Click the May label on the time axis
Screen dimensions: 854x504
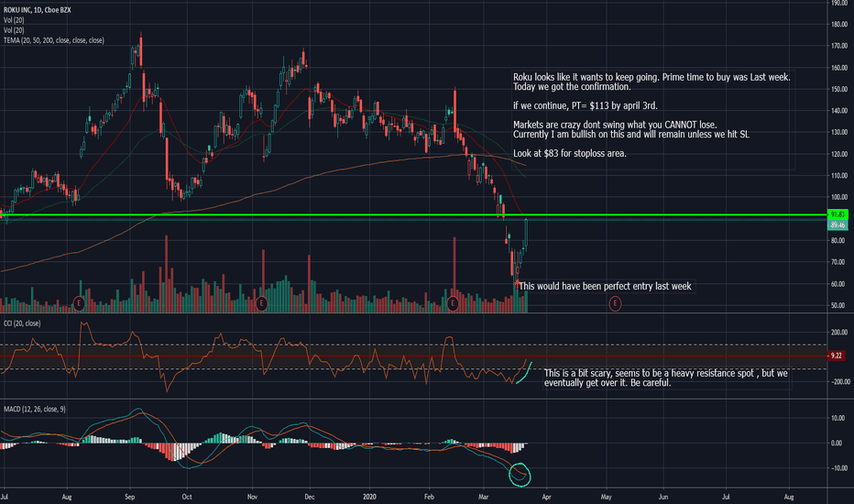(607, 497)
